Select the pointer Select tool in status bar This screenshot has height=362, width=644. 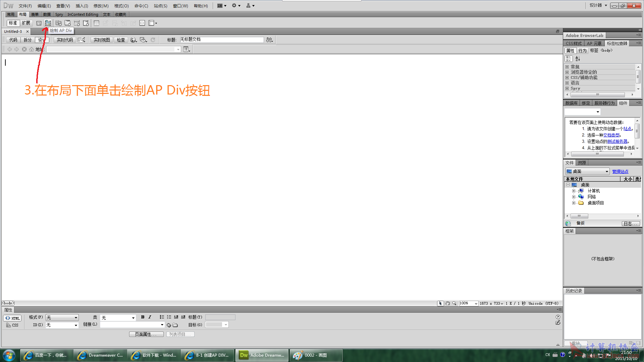click(440, 303)
